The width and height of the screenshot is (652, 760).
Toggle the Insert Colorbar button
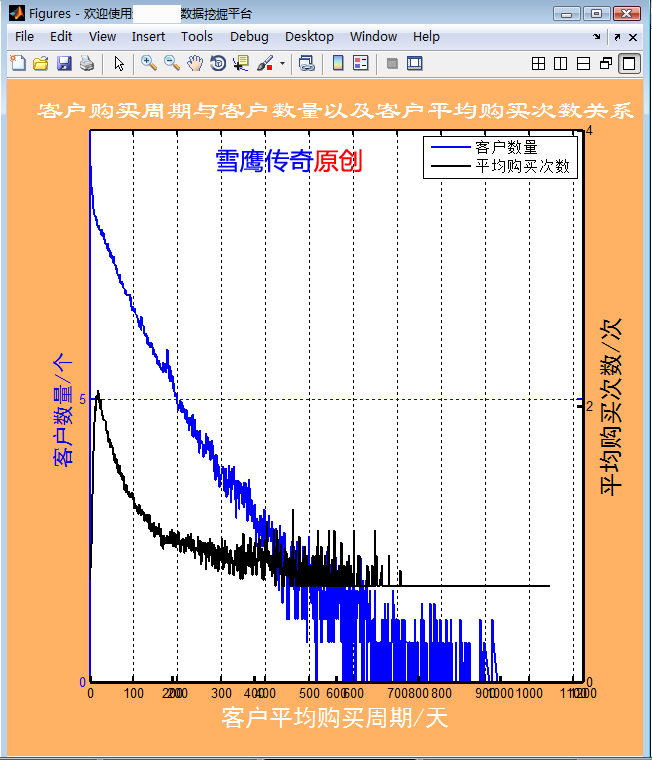(338, 64)
